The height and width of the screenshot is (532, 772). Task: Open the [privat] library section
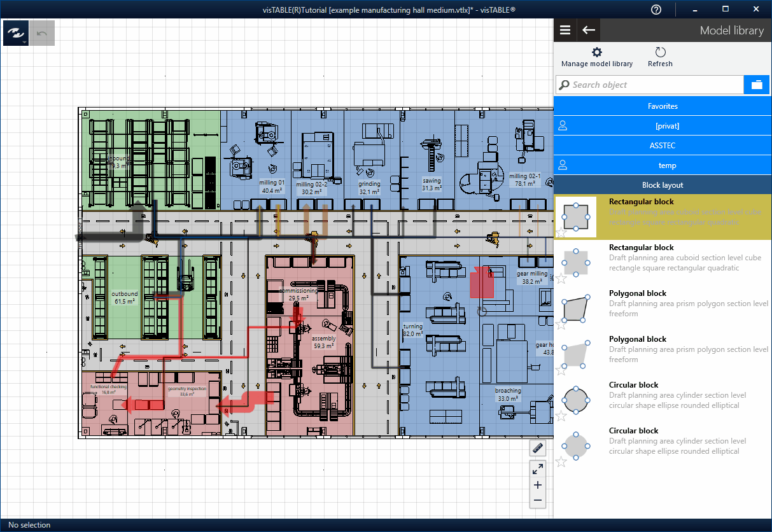click(x=663, y=126)
